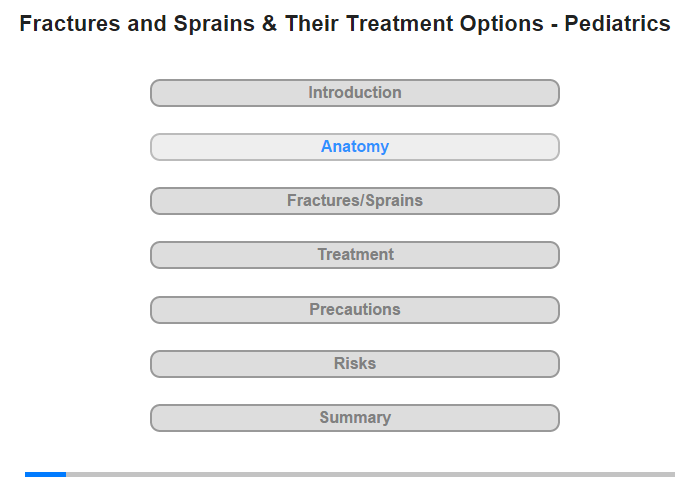
Task: Jump to the Precautions section
Action: (354, 310)
